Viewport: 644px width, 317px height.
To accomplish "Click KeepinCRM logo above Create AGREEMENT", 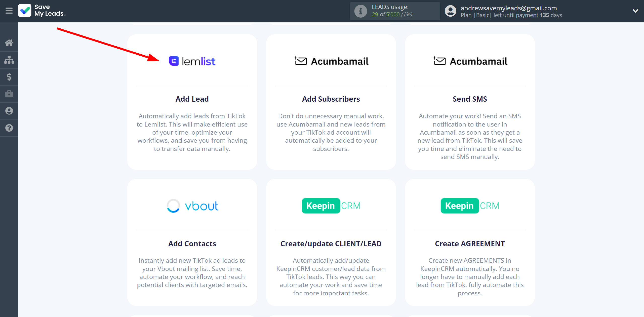I will pos(470,206).
